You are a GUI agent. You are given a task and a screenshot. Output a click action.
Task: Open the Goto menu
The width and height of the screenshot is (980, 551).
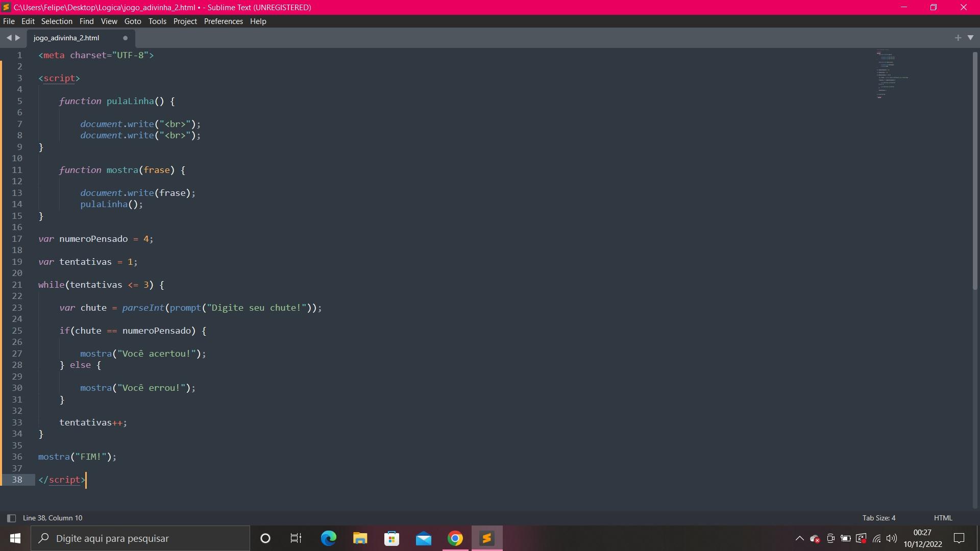point(133,21)
